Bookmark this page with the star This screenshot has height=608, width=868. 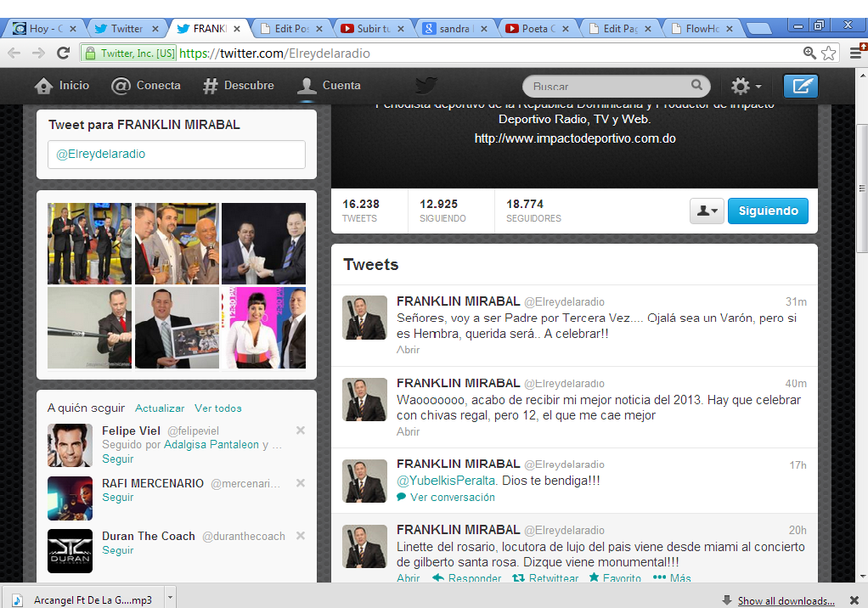pos(829,53)
